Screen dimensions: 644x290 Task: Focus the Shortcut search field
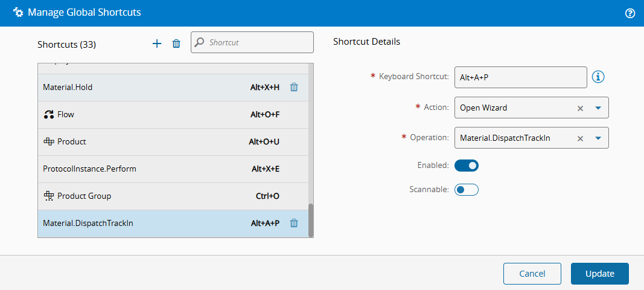click(x=258, y=43)
